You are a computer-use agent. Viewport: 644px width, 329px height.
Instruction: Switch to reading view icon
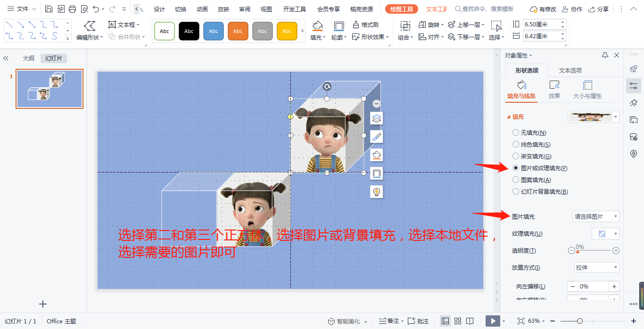click(x=470, y=321)
